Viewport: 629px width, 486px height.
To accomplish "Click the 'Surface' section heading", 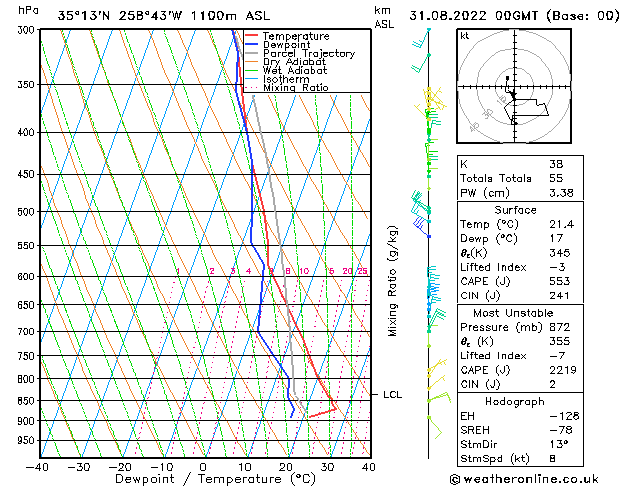I will (515, 210).
